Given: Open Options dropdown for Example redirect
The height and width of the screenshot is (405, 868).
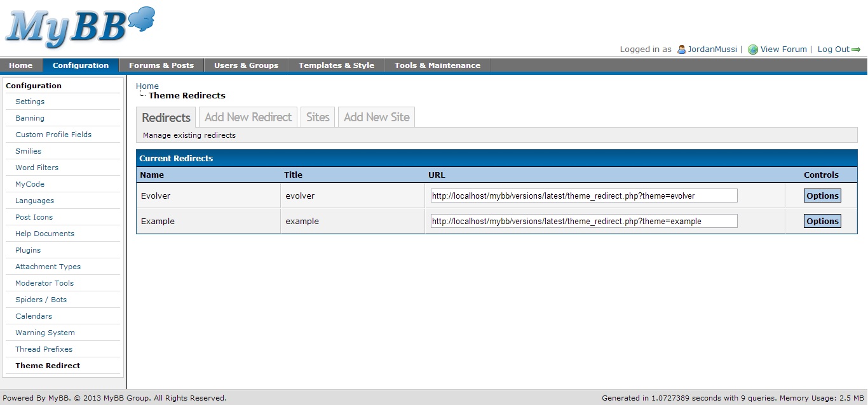Looking at the screenshot, I should tap(822, 221).
